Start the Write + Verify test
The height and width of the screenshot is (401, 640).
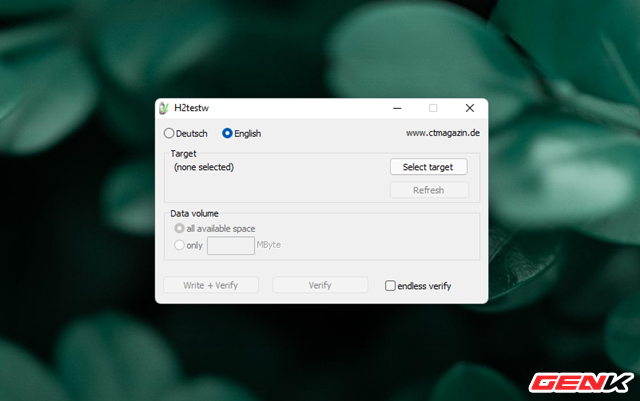(x=211, y=285)
